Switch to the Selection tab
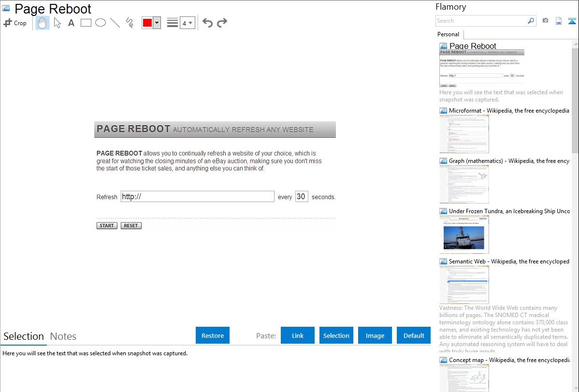This screenshot has height=392, width=579. [x=24, y=336]
